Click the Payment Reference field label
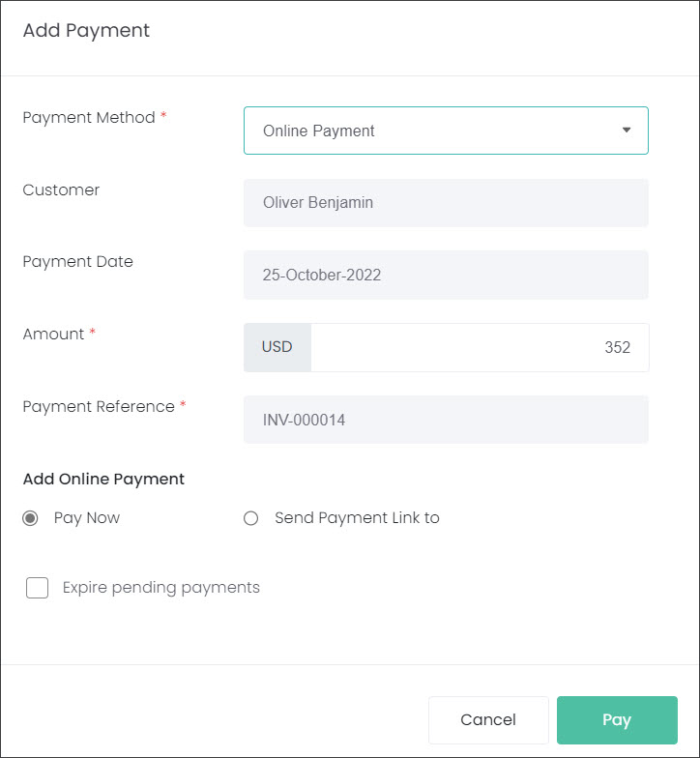The image size is (700, 758). (x=99, y=406)
